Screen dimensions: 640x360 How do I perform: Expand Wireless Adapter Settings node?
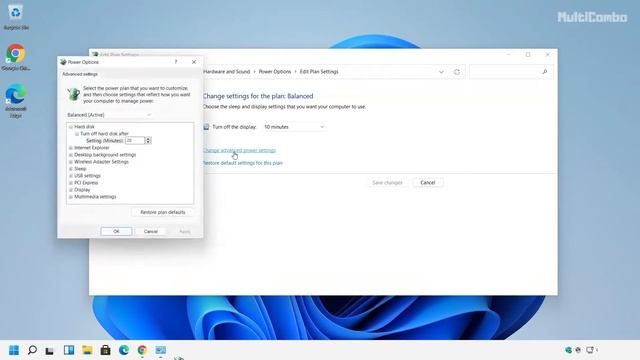pos(71,162)
